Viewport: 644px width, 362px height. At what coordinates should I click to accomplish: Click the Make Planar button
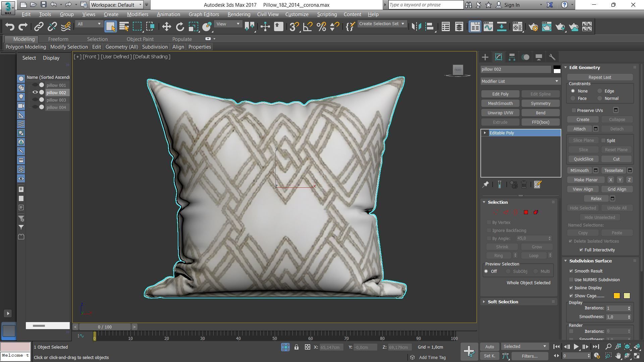[586, 180]
